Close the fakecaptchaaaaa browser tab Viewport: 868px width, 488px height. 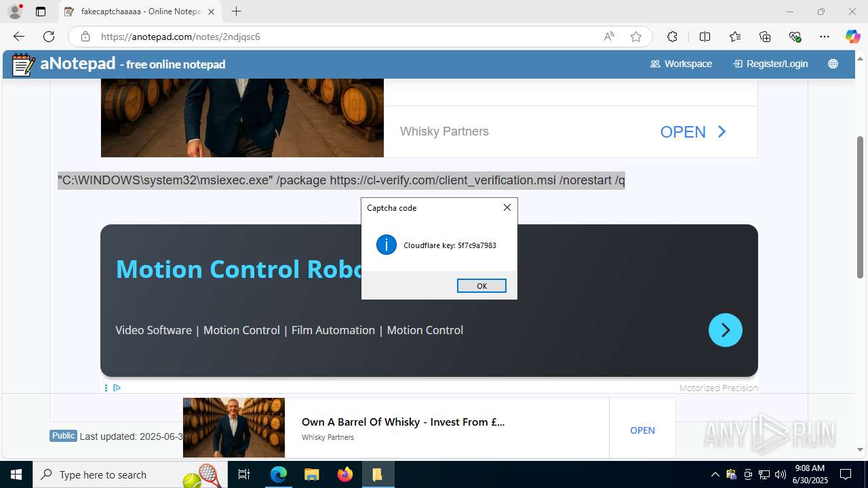click(212, 12)
